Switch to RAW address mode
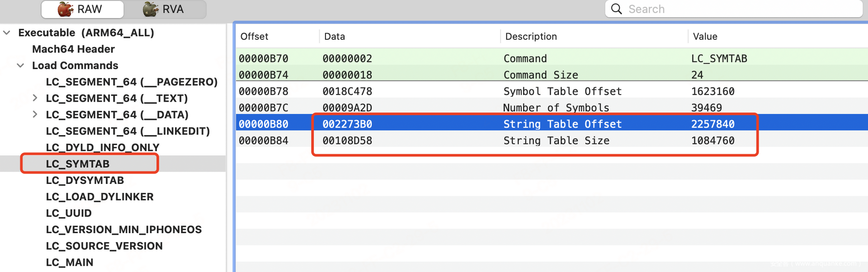Screen dimensions: 868x272 (82, 9)
